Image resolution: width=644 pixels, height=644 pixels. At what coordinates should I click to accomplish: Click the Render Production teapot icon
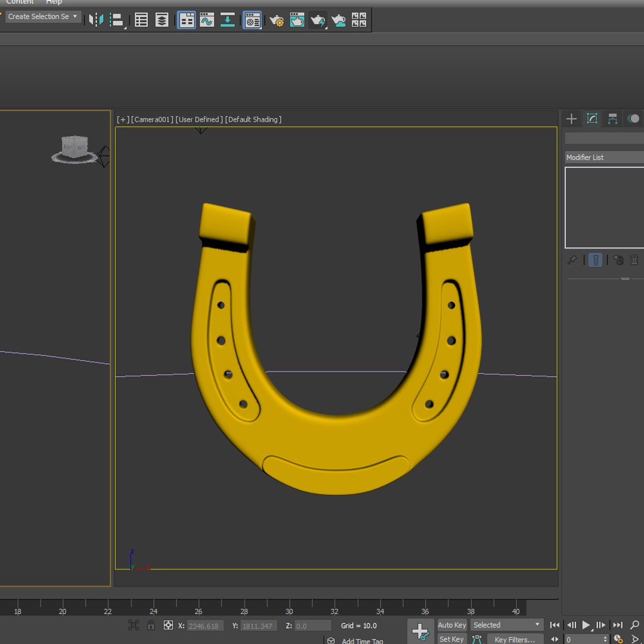[x=318, y=20]
